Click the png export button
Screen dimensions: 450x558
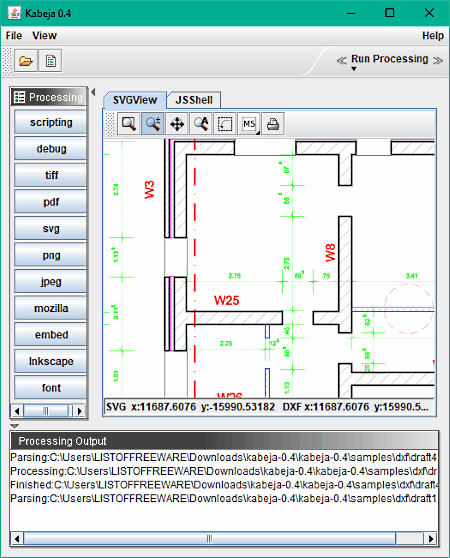tap(51, 255)
